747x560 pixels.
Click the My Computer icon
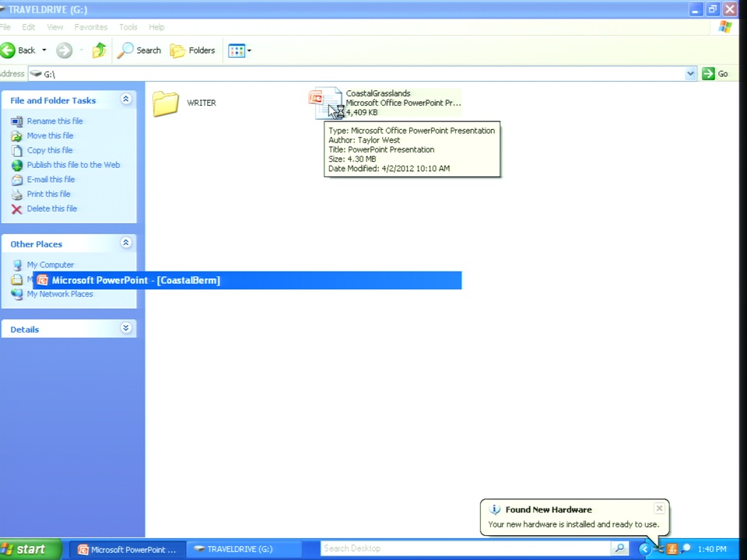[16, 265]
